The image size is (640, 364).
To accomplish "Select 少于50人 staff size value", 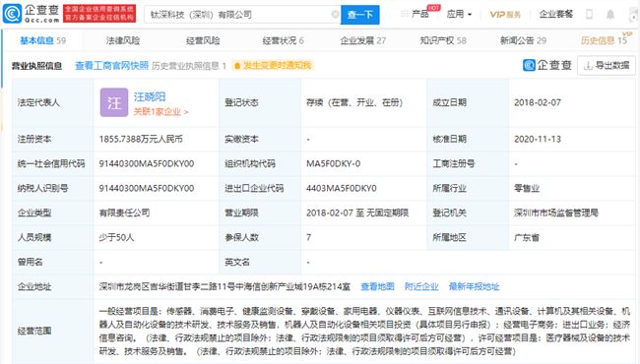I will pos(116,237).
